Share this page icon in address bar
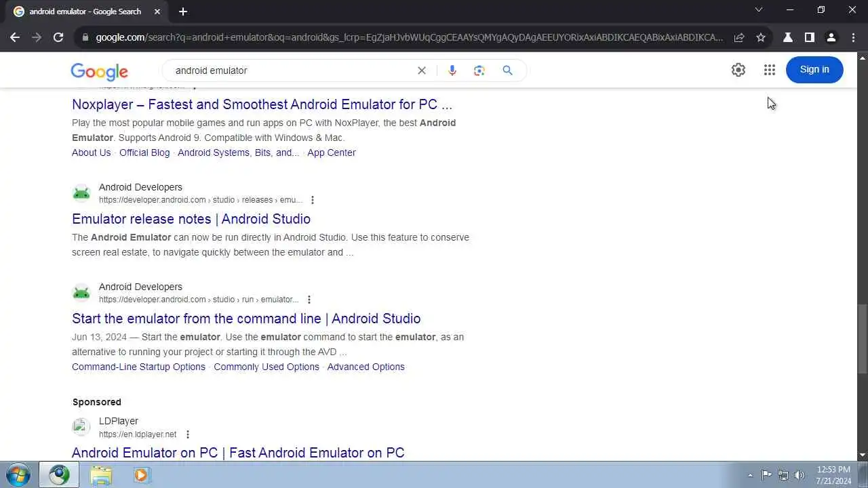This screenshot has width=868, height=488. pyautogui.click(x=739, y=37)
